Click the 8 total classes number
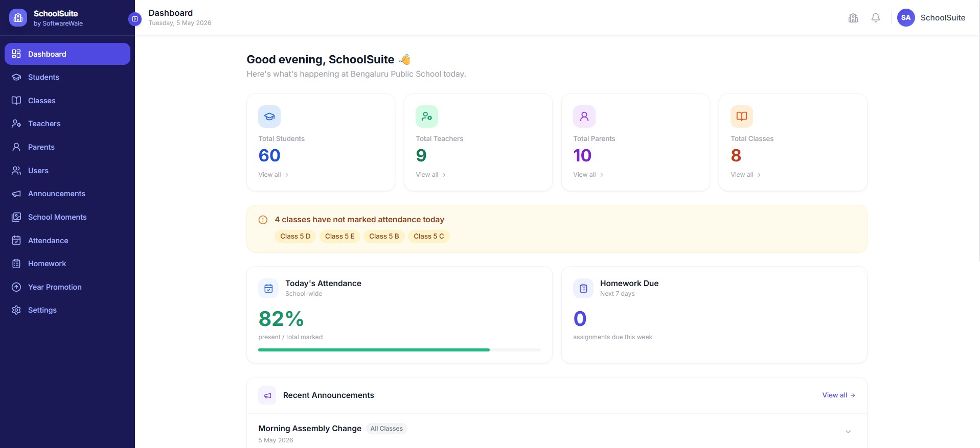The height and width of the screenshot is (448, 980). [x=736, y=155]
